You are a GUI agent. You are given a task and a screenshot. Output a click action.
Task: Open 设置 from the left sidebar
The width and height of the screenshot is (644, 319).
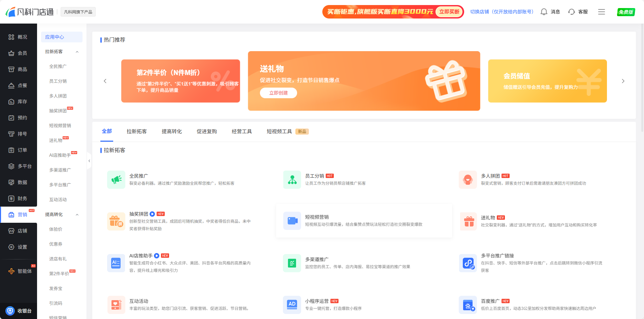click(x=19, y=247)
